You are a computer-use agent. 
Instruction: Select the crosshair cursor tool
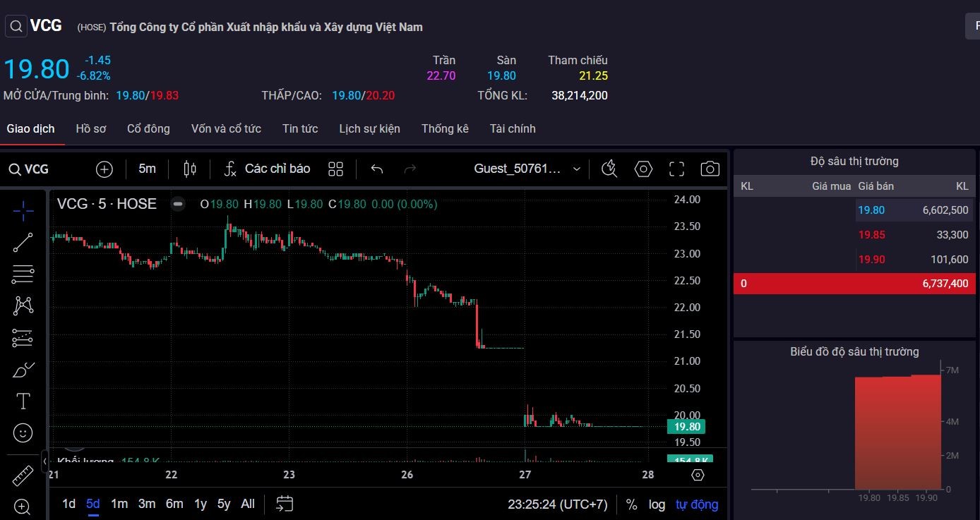(23, 210)
